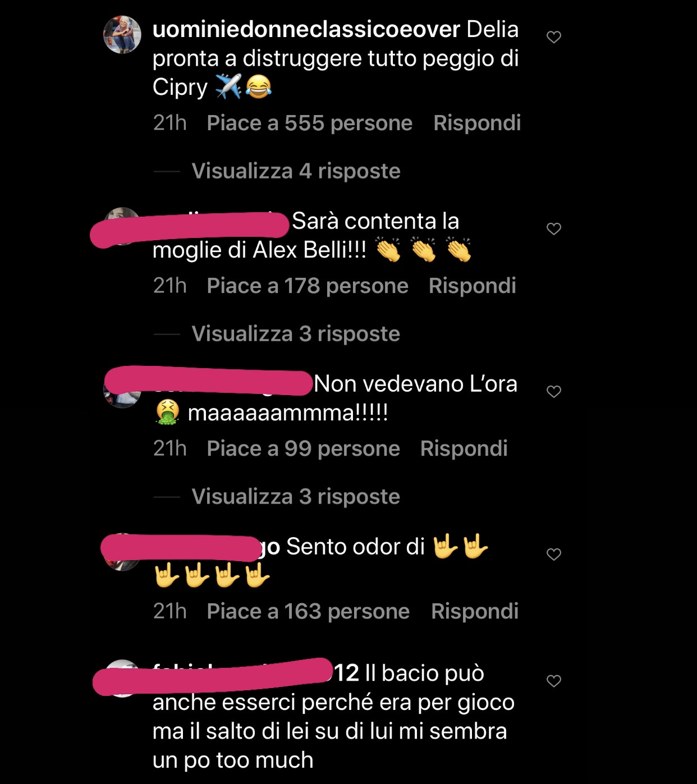Tap the heart on the 'Non vedevano L'ora' comment
The width and height of the screenshot is (697, 784).
(554, 391)
